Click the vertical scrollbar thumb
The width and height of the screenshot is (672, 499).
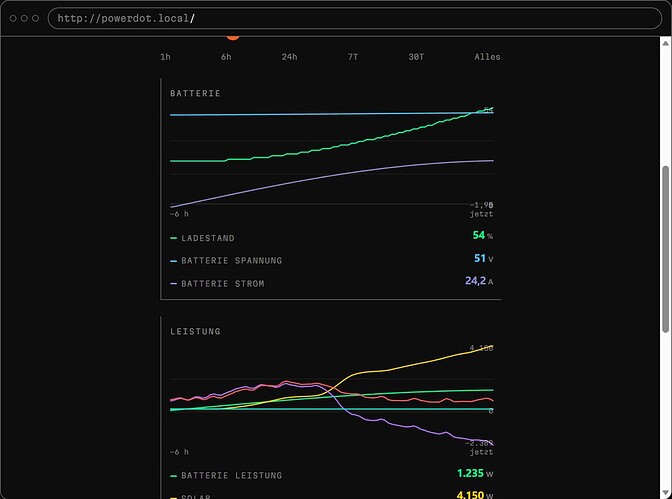(665, 249)
